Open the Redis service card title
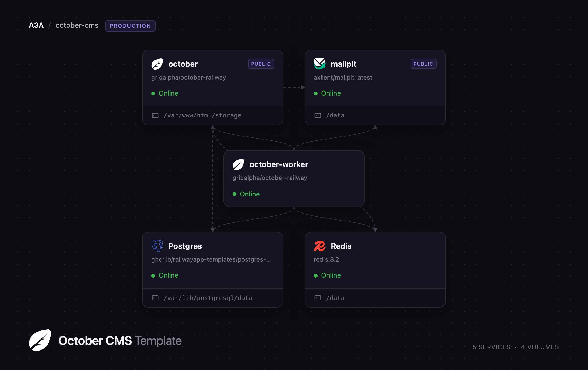Image resolution: width=588 pixels, height=370 pixels. (341, 246)
